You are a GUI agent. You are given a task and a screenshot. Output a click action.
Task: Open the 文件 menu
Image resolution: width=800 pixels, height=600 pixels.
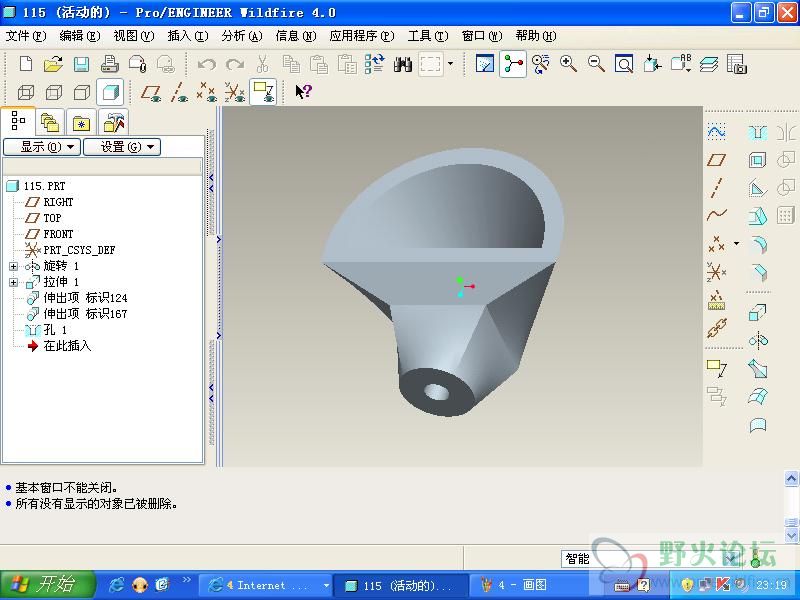pyautogui.click(x=26, y=36)
